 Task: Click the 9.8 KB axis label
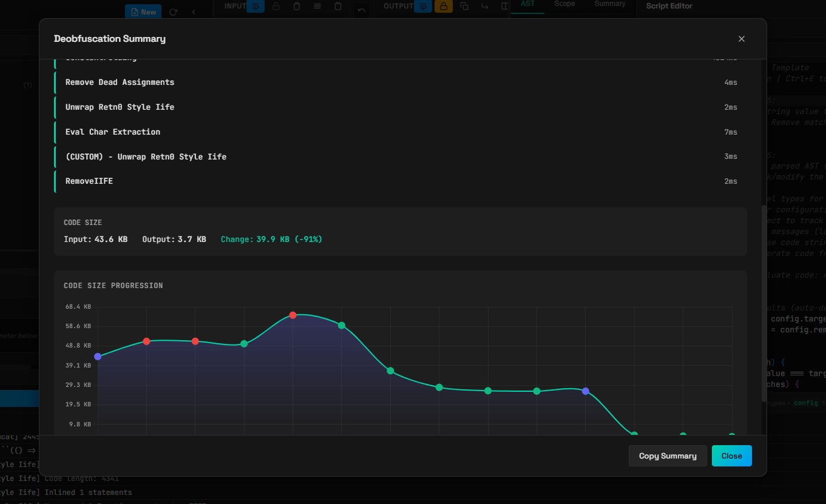click(x=81, y=425)
